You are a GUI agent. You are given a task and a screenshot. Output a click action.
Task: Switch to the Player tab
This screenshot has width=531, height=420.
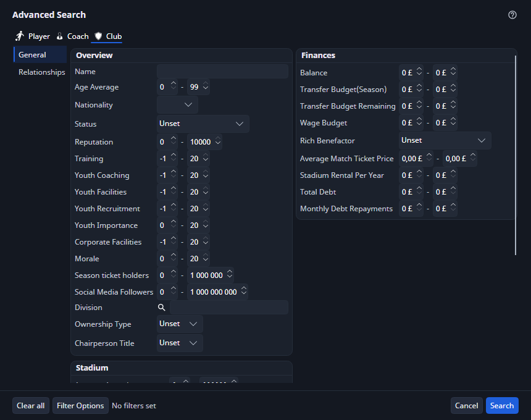pyautogui.click(x=33, y=36)
